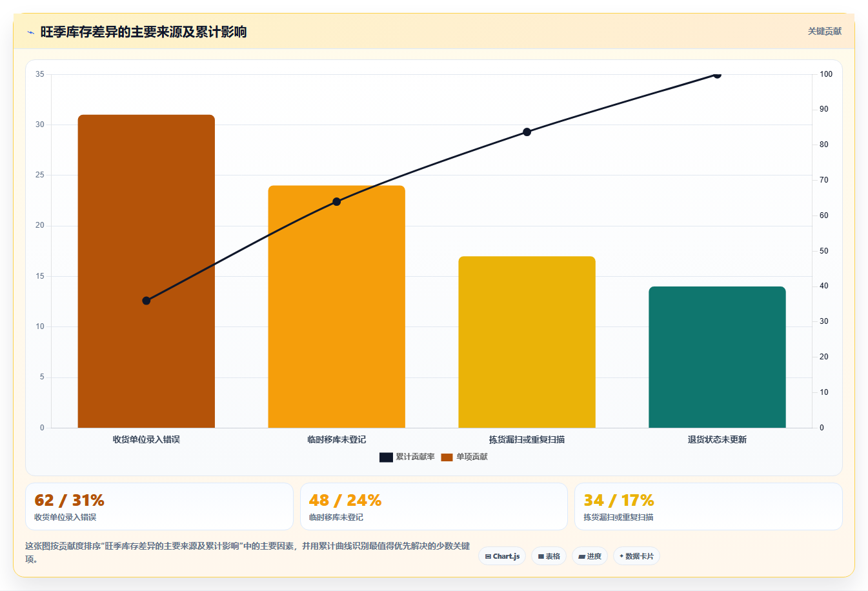The width and height of the screenshot is (868, 591).
Task: Click x-axis label 临时移库未登记
Action: 337,439
